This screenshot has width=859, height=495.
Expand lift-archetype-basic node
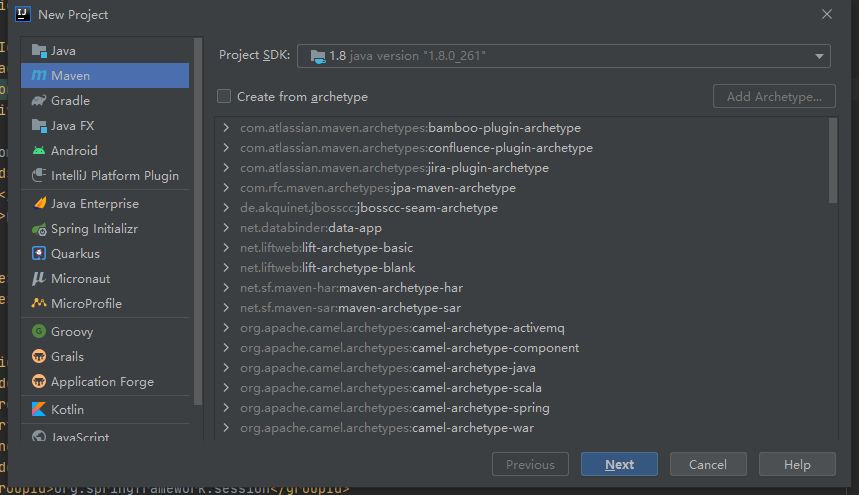click(226, 248)
